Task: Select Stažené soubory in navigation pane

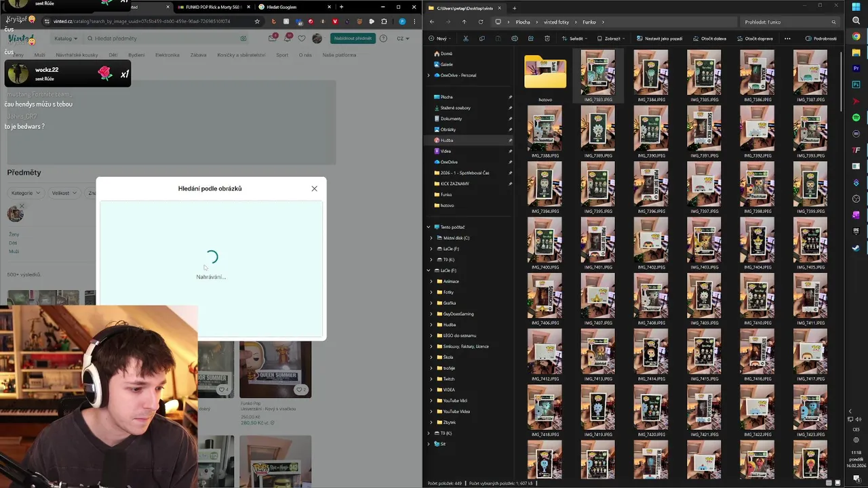Action: (x=455, y=108)
